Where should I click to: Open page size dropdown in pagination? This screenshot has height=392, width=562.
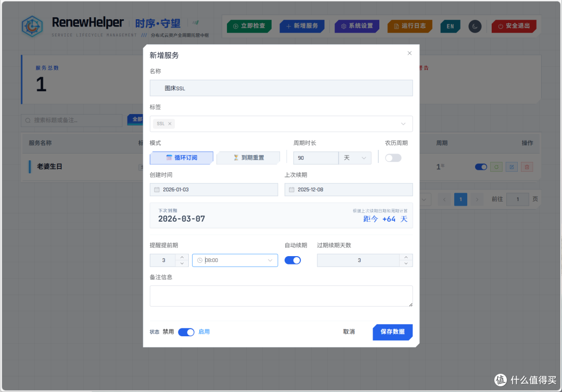tap(424, 199)
